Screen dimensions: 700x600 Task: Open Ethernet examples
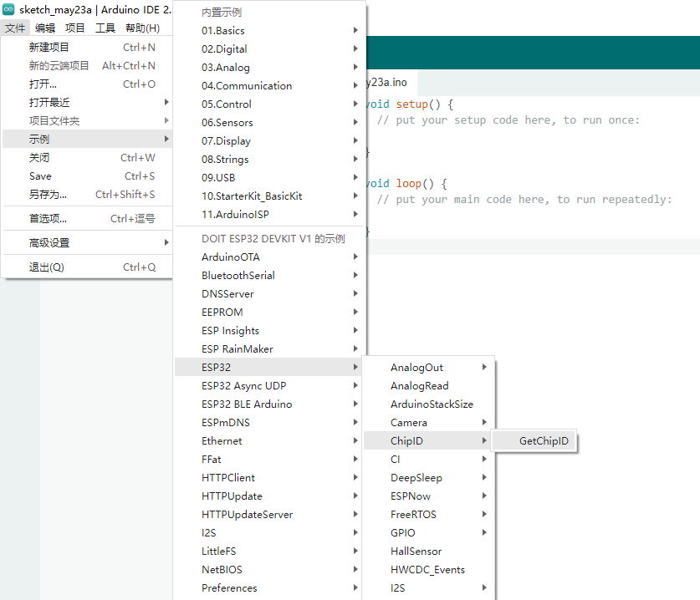click(x=269, y=440)
